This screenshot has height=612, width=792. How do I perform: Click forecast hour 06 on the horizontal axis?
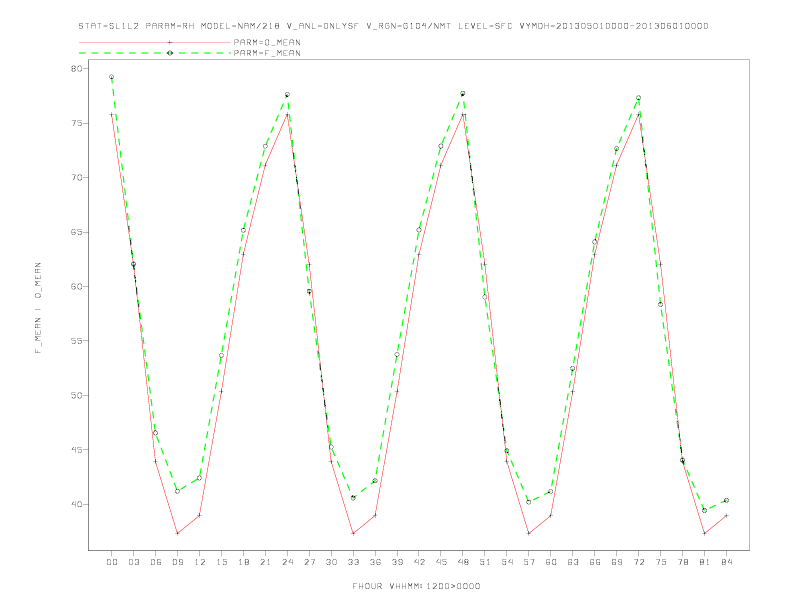tap(156, 562)
